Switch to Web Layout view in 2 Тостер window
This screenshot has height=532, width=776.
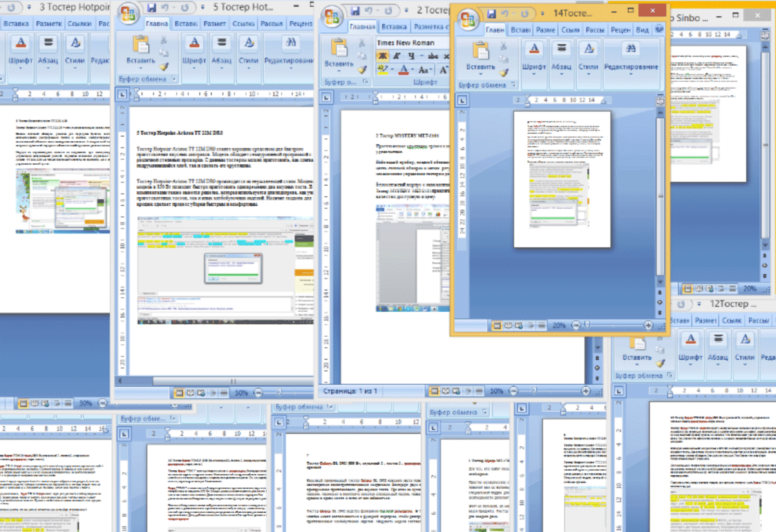[456, 391]
